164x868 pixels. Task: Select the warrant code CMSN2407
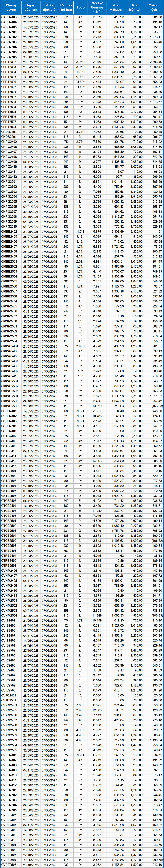[x=9, y=316]
